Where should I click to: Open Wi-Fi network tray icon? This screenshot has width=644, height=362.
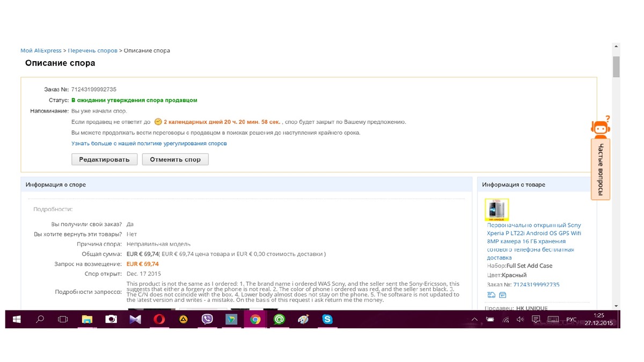506,320
